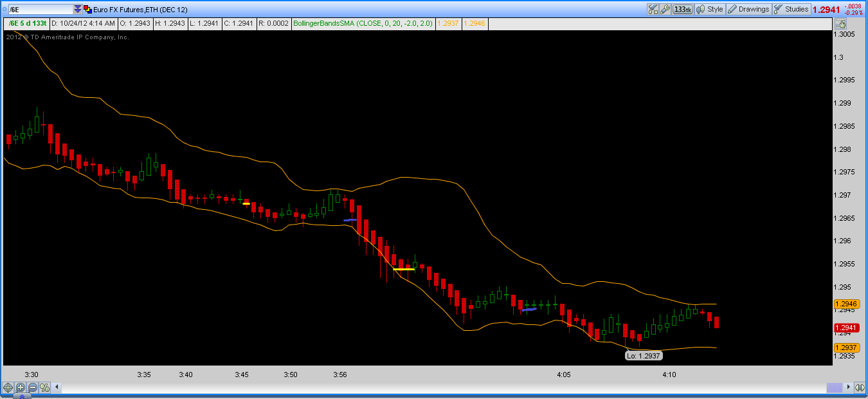The height and width of the screenshot is (399, 868).
Task: Click the 4:05 time axis label
Action: (x=564, y=374)
